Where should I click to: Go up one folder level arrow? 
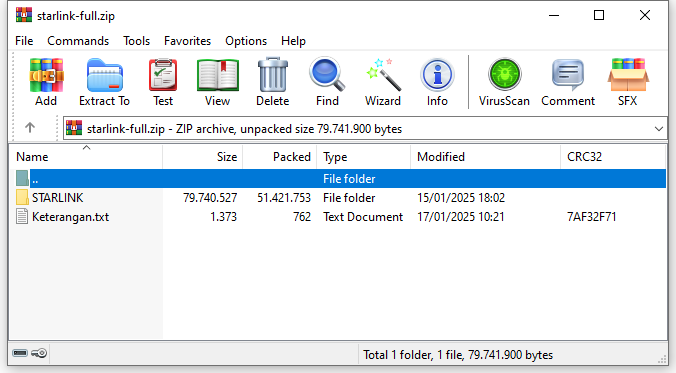30,128
